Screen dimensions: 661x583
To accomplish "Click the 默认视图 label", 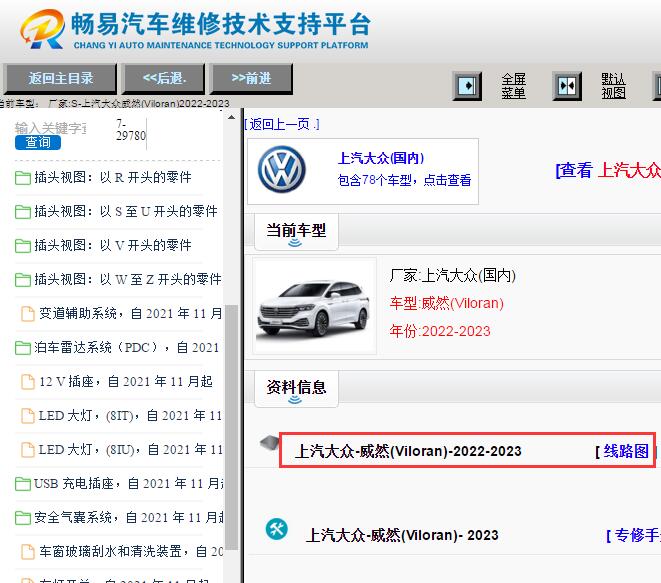I will 613,86.
